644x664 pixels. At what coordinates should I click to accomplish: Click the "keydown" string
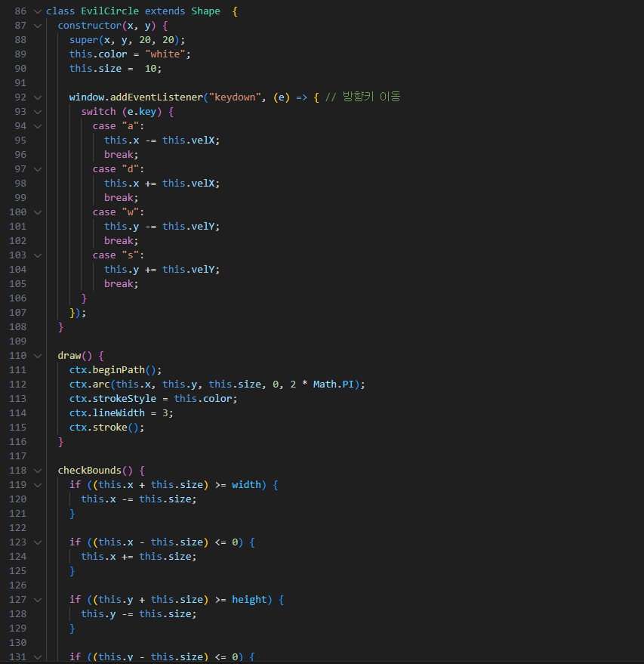point(235,97)
